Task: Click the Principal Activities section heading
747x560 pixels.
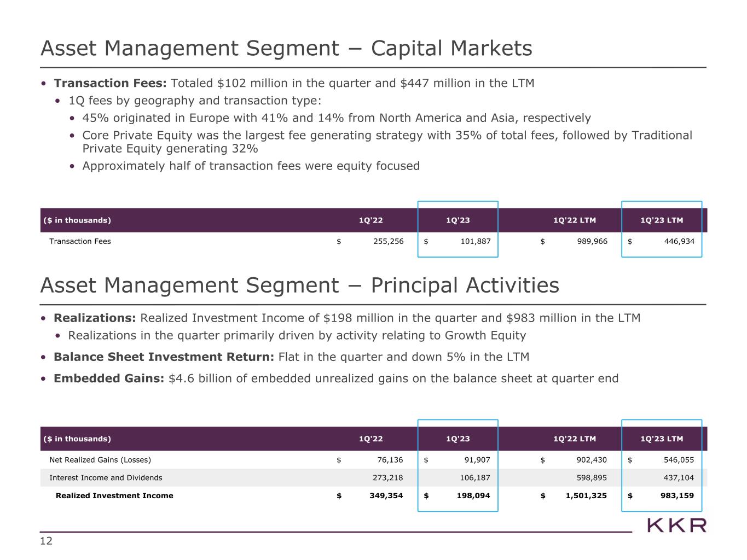Action: [x=299, y=285]
